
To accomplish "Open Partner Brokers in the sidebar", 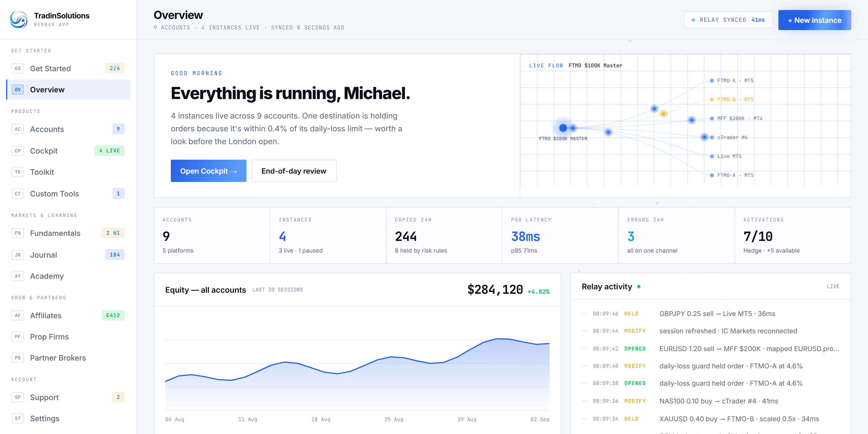I will coord(68,357).
